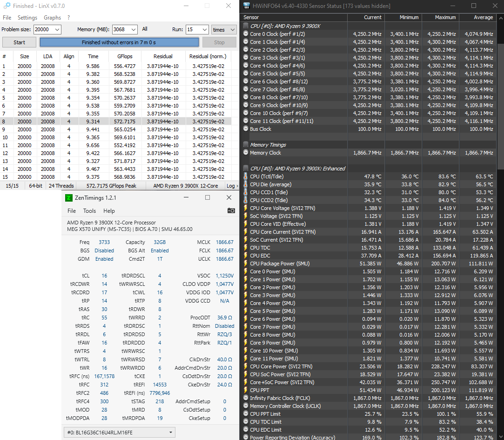Click the Average column header in HWiNFO64
Viewport: 504px width, 440px height.
coord(477,17)
